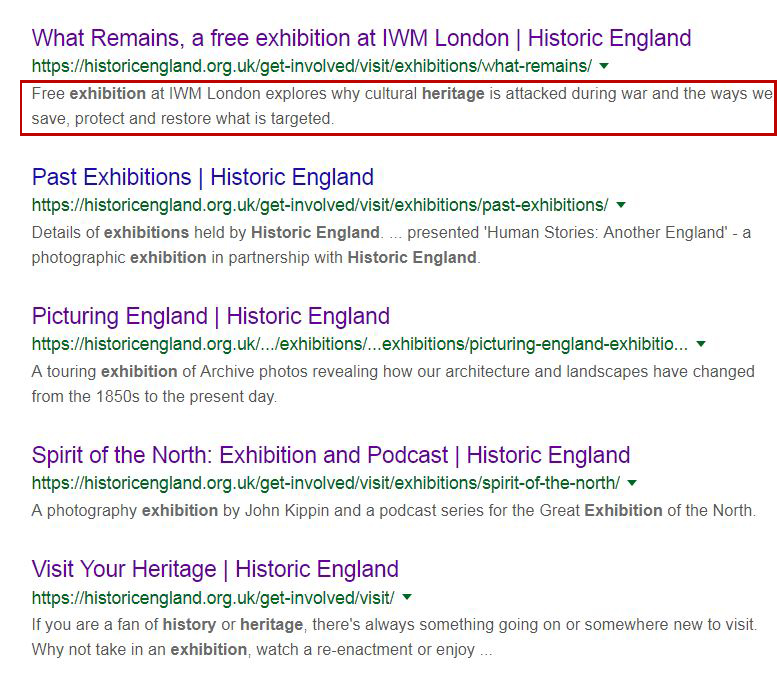
Task: Open 'Visit Your Heritage | Historic England' title
Action: (215, 570)
